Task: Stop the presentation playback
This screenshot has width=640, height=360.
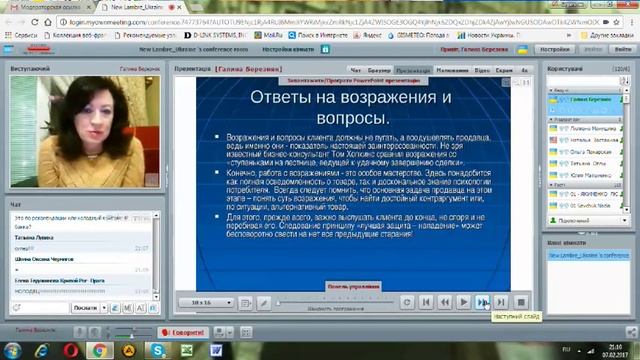Action: [x=521, y=302]
